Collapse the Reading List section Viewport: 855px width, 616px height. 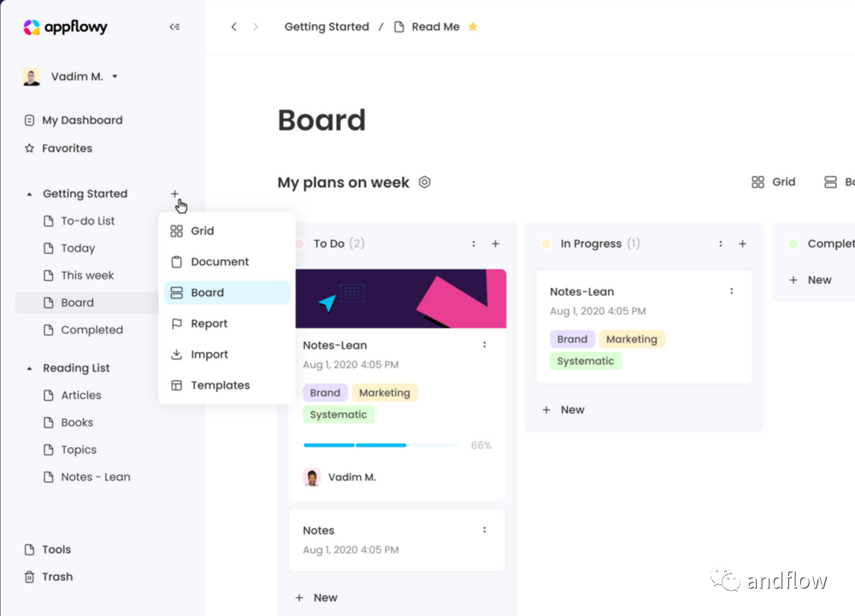click(30, 368)
